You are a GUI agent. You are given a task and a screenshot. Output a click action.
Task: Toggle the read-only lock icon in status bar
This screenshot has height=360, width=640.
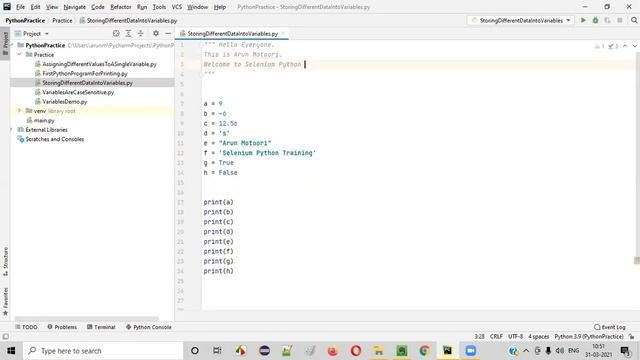tap(632, 337)
